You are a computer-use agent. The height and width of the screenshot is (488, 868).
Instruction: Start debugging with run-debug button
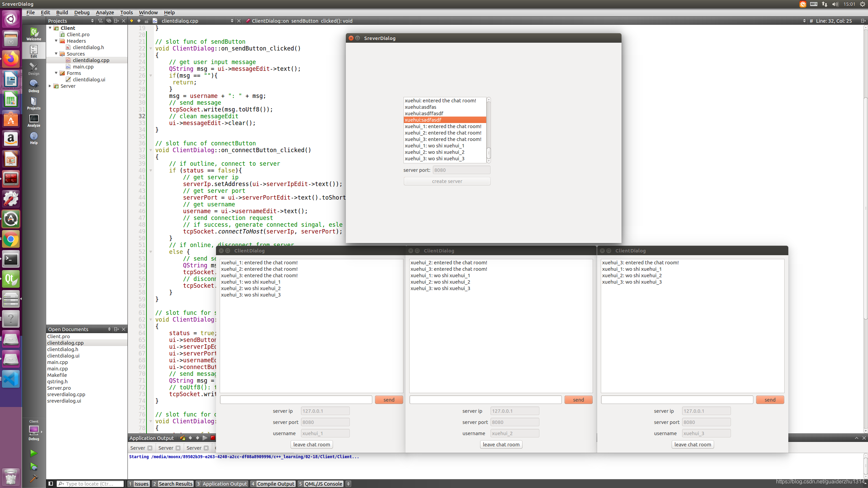34,467
